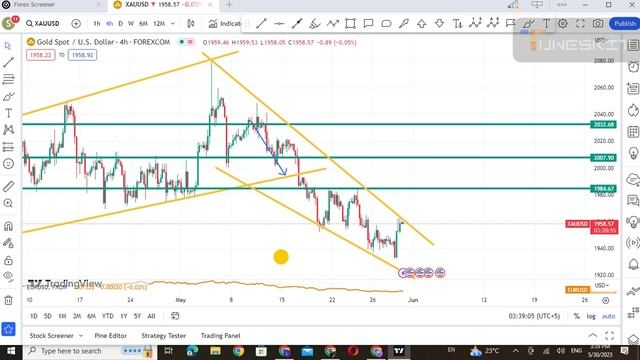Screen dimensions: 640x360
Task: Select the ruler measure tool
Action: point(8,187)
